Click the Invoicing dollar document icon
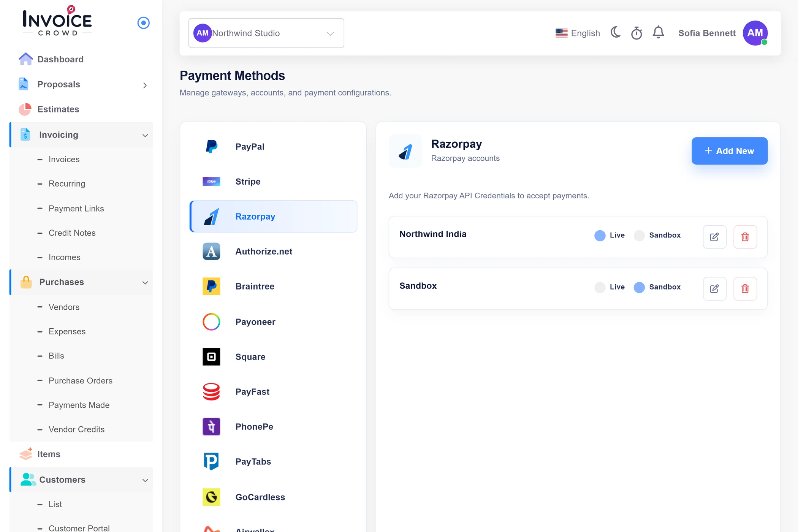Viewport: 798px width, 532px height. point(25,135)
